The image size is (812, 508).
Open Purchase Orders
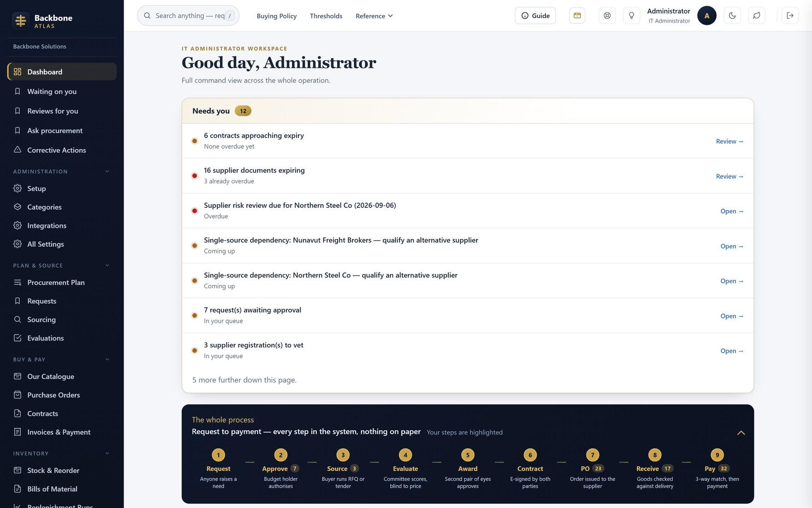tap(62, 395)
